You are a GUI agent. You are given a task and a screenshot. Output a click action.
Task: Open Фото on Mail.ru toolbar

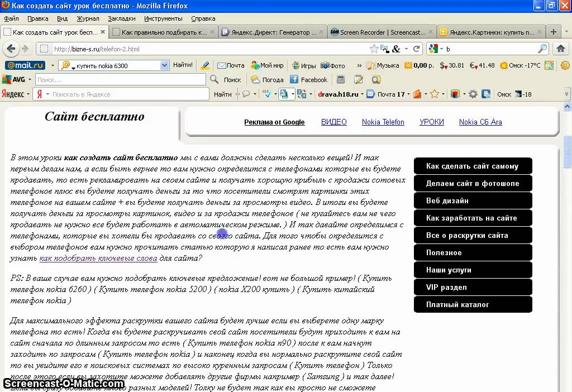click(x=333, y=65)
